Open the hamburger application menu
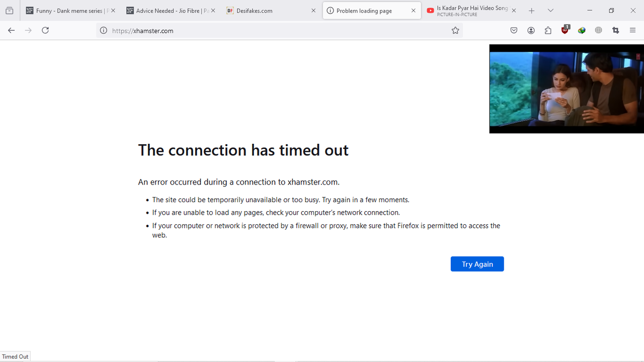 632,30
